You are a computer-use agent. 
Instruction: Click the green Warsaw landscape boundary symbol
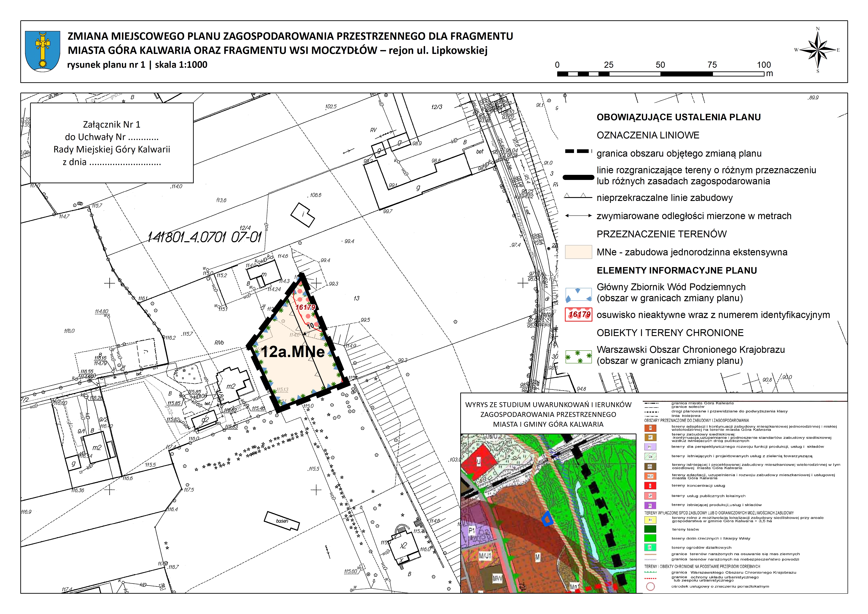pyautogui.click(x=650, y=572)
